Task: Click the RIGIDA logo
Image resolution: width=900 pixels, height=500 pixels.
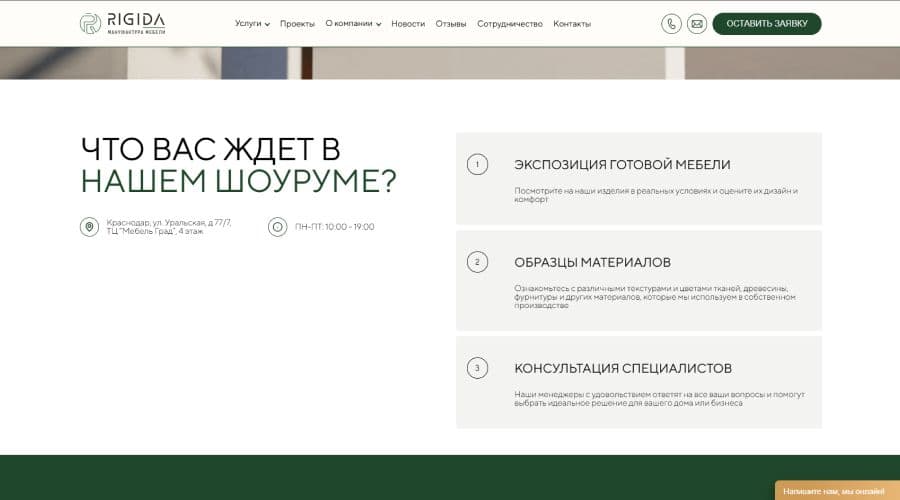Action: [x=123, y=23]
